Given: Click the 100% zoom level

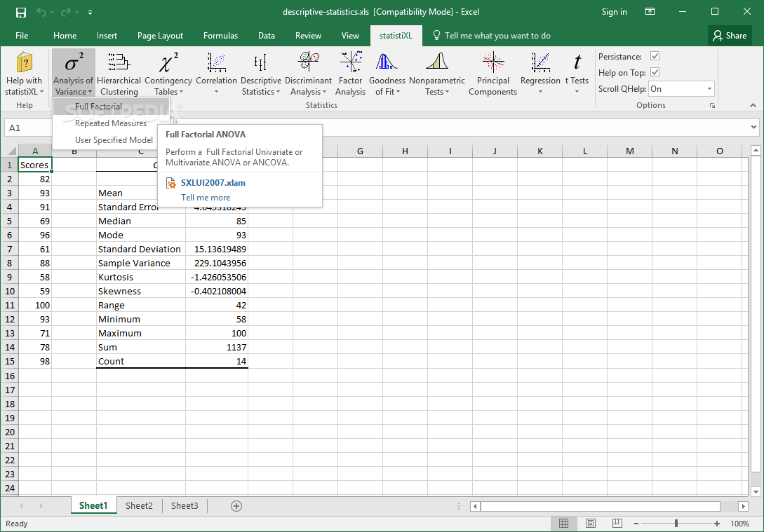Looking at the screenshot, I should click(739, 524).
